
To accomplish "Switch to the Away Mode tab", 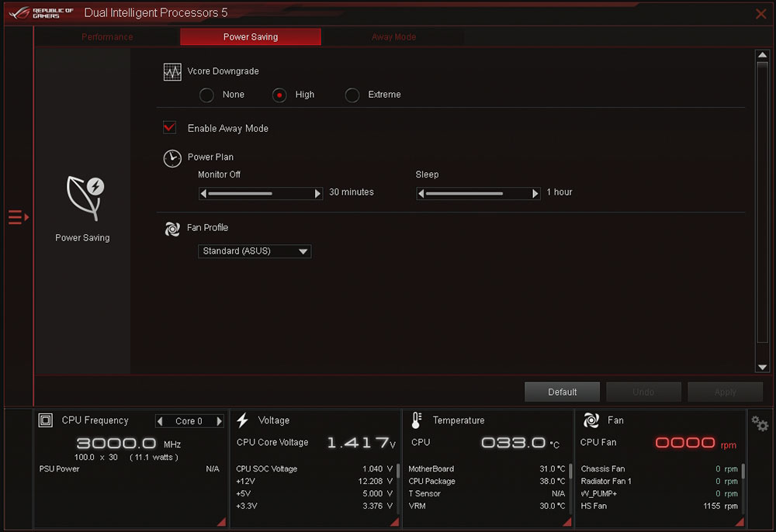I will pos(393,37).
